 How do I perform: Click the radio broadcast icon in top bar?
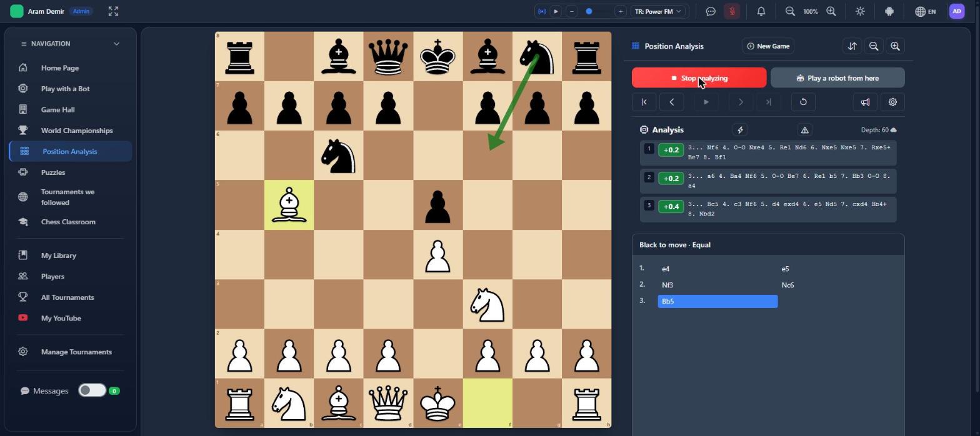click(x=542, y=11)
